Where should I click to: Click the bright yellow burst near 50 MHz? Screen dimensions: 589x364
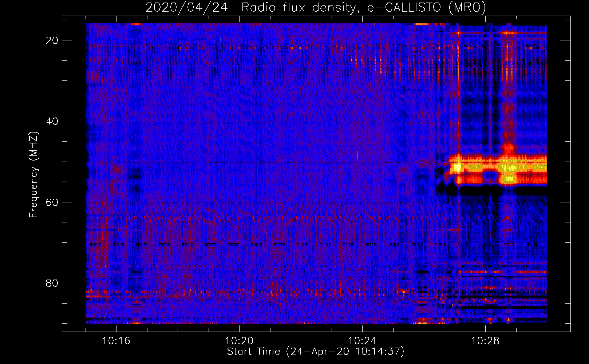tap(497, 169)
